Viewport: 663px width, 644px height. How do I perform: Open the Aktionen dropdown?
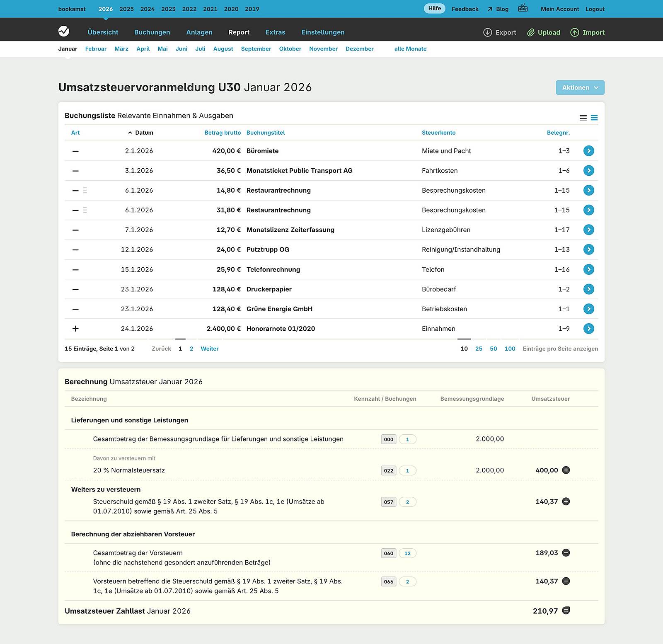pos(580,87)
